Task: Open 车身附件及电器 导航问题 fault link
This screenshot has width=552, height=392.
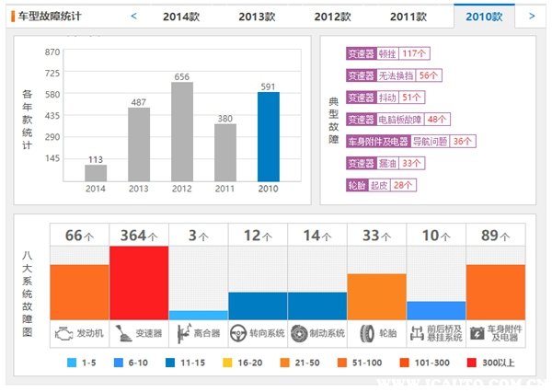Action: tap(410, 142)
